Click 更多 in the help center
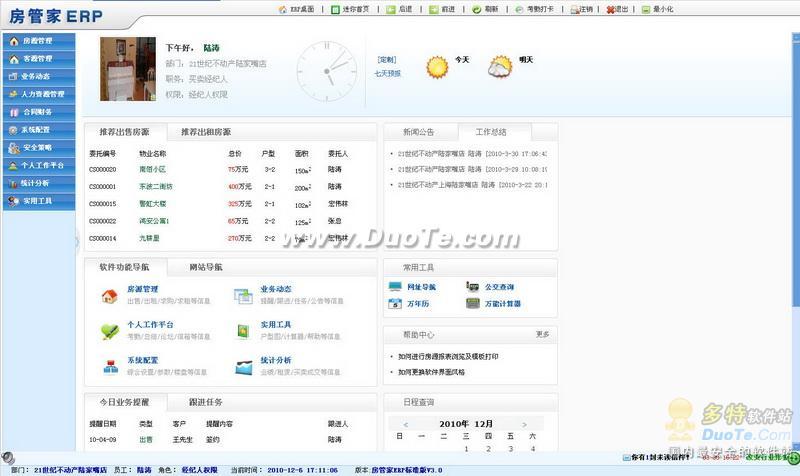This screenshot has width=800, height=476. pos(542,334)
